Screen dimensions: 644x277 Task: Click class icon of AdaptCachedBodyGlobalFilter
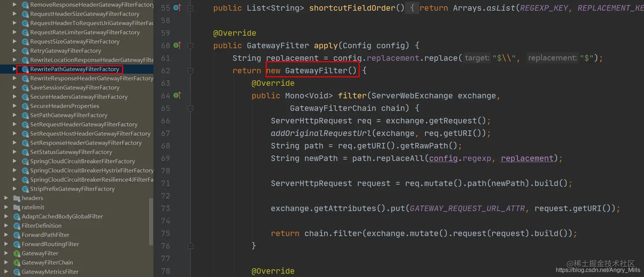click(x=17, y=217)
